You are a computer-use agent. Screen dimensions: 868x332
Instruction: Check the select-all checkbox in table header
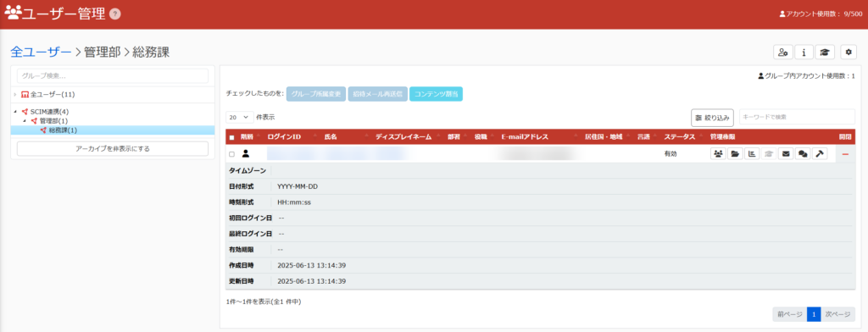pyautogui.click(x=232, y=137)
